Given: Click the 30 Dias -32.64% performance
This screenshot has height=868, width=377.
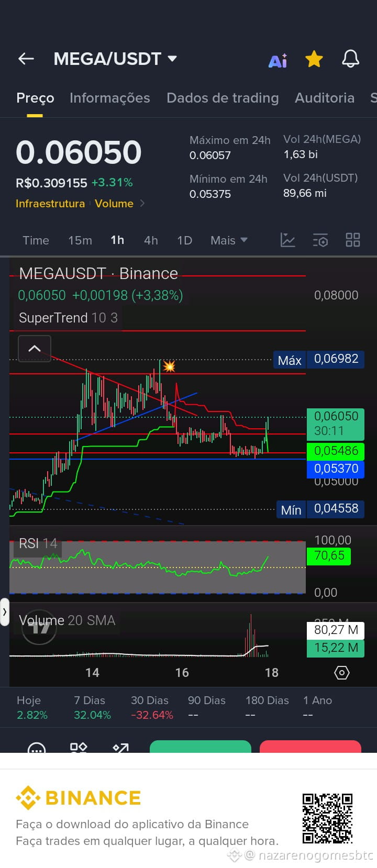Looking at the screenshot, I should pos(152,707).
